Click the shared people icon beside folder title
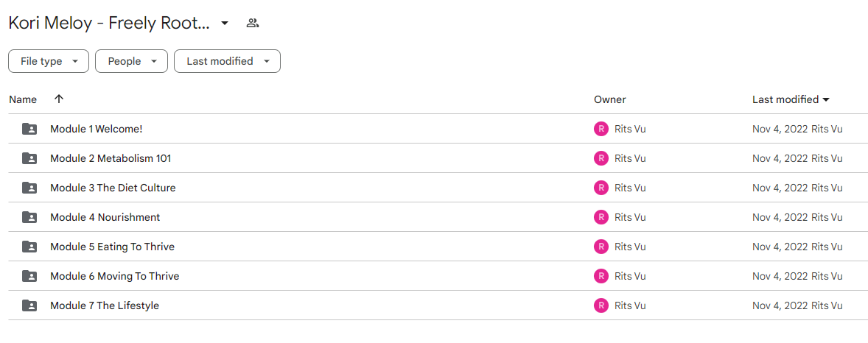This screenshot has width=868, height=343. [x=253, y=24]
